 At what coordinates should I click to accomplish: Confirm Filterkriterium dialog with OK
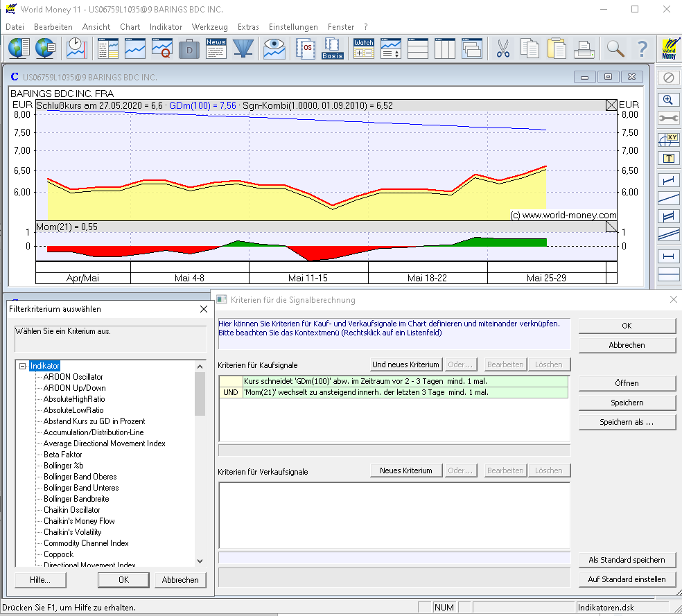(123, 580)
